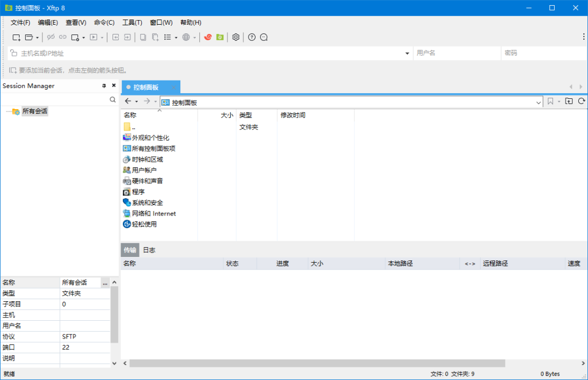
Task: Open the 查看(V) menu
Action: [76, 22]
